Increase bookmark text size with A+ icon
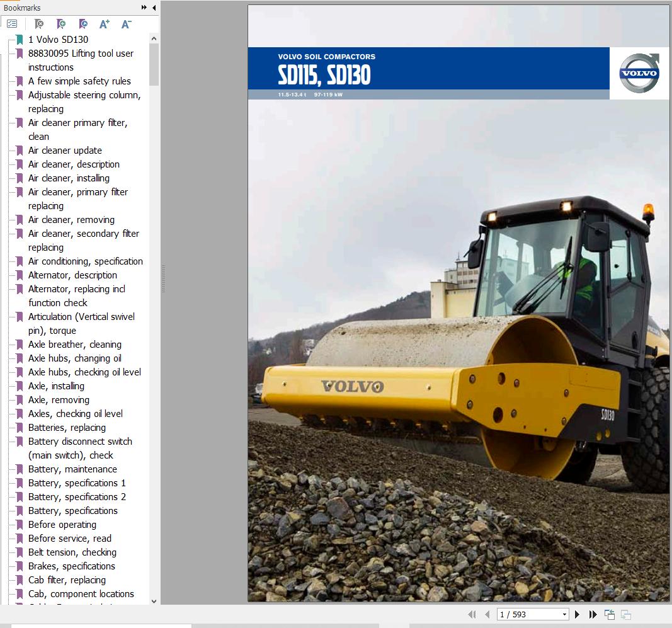The height and width of the screenshot is (628, 672). pos(105,24)
